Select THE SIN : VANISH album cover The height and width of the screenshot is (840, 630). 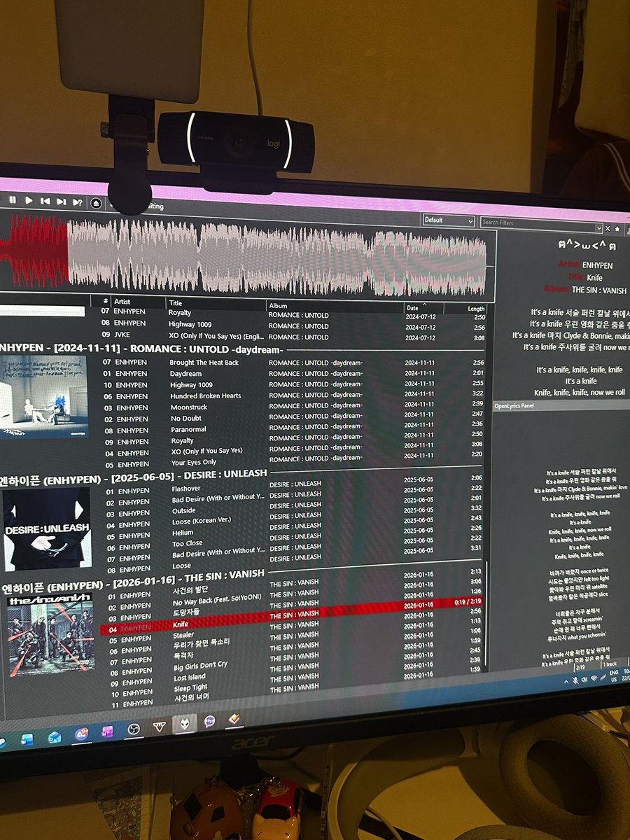click(x=50, y=635)
